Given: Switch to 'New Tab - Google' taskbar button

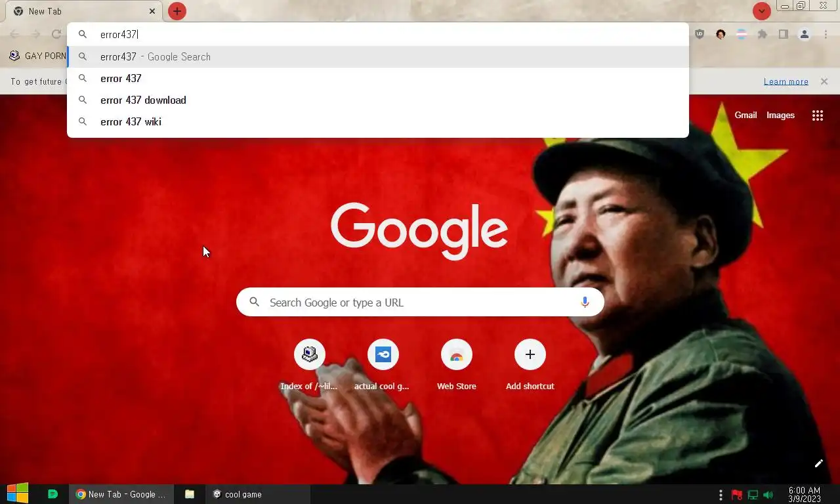Looking at the screenshot, I should click(x=121, y=494).
